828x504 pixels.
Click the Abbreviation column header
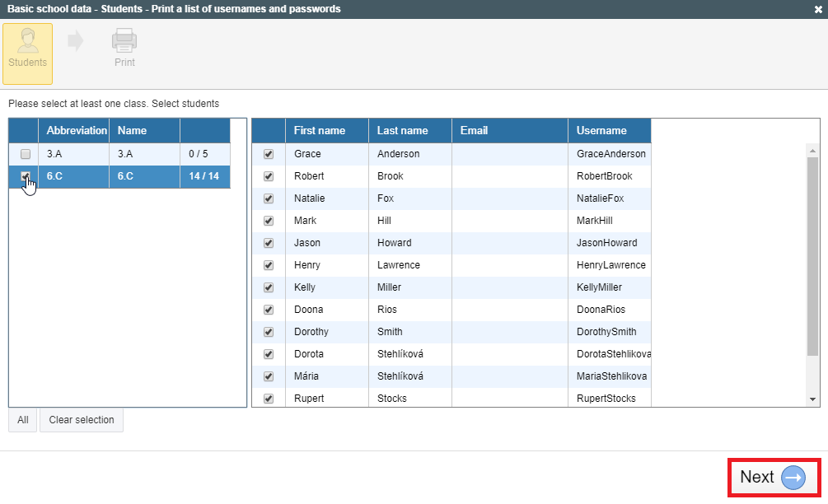pyautogui.click(x=74, y=130)
